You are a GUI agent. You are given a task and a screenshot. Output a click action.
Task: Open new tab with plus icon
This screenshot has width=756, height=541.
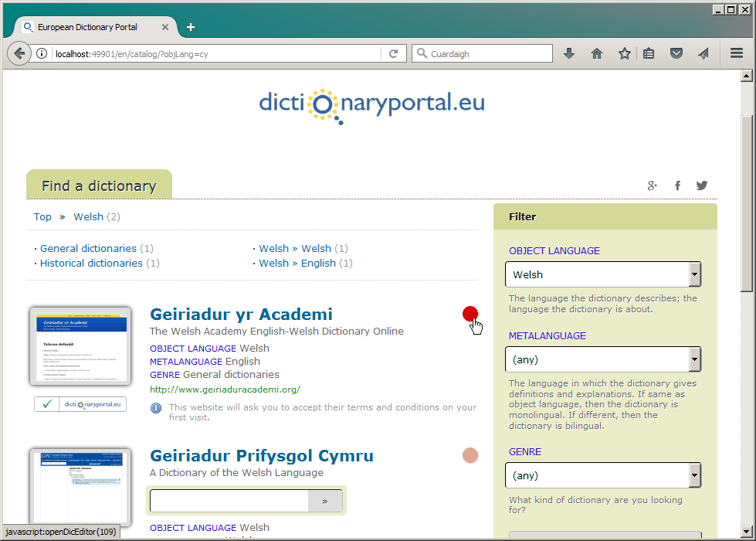point(191,27)
